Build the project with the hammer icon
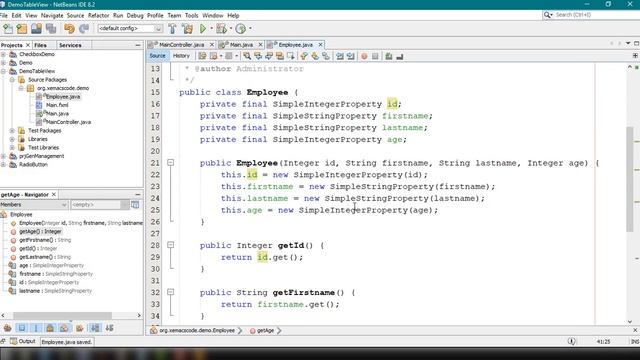 (x=172, y=29)
